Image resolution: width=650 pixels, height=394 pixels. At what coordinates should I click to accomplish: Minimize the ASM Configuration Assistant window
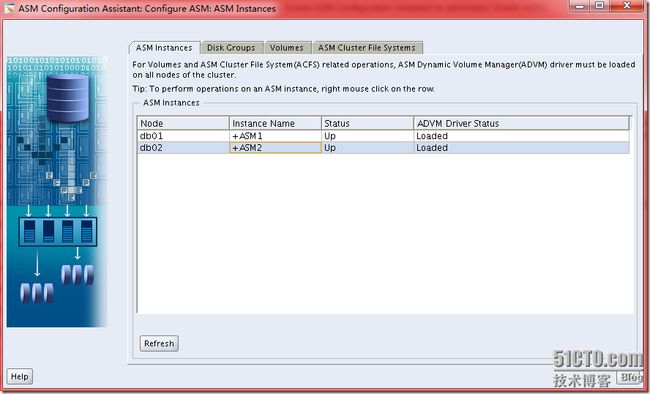580,6
